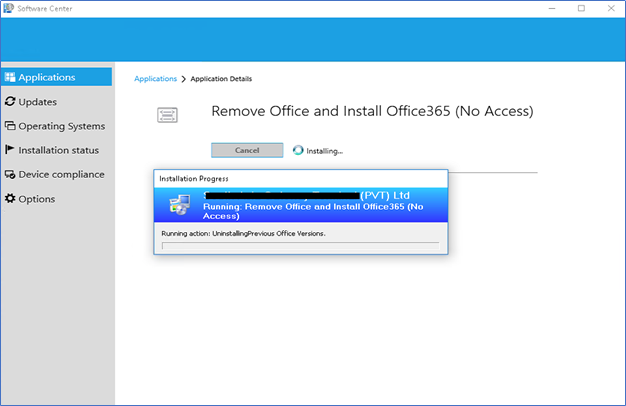The width and height of the screenshot is (626, 406).
Task: Click the Operating Systems icon
Action: [10, 126]
